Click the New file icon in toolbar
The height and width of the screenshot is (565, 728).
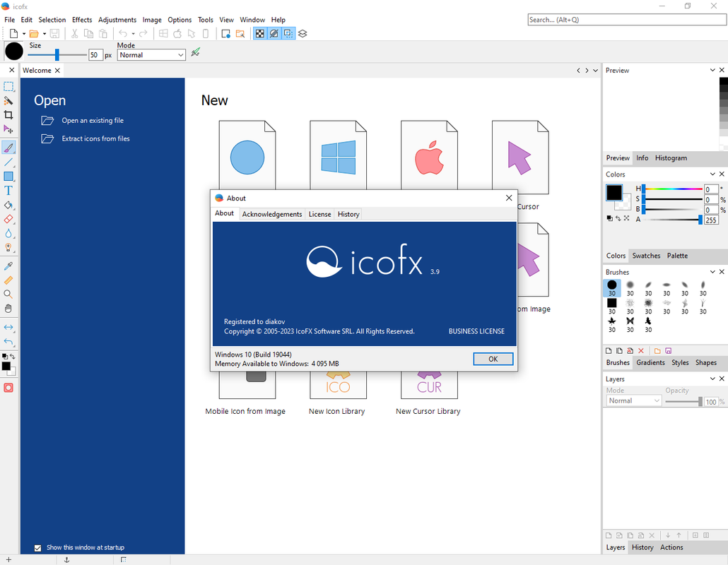[14, 33]
